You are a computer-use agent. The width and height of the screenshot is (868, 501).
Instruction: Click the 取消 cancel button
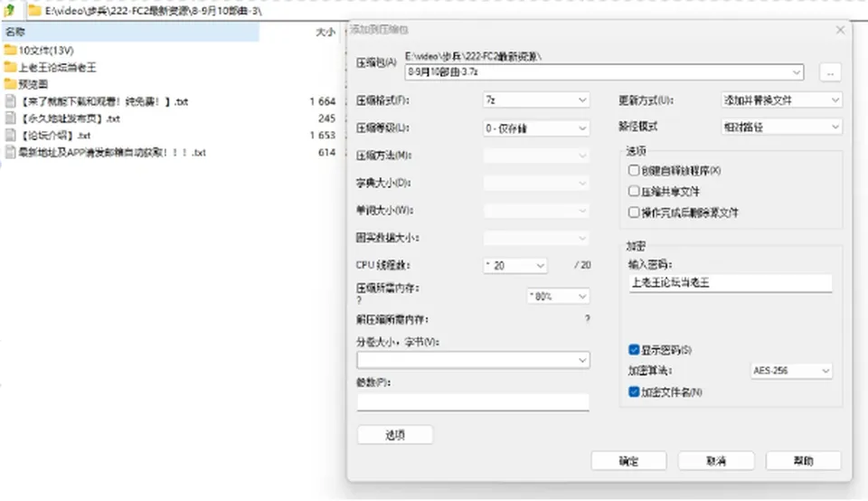click(x=716, y=460)
